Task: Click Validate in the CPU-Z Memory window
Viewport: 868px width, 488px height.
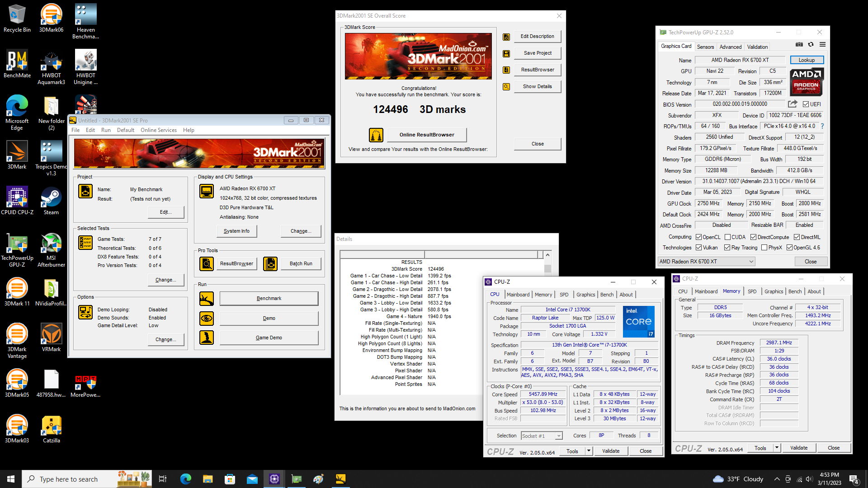Action: coord(799,448)
